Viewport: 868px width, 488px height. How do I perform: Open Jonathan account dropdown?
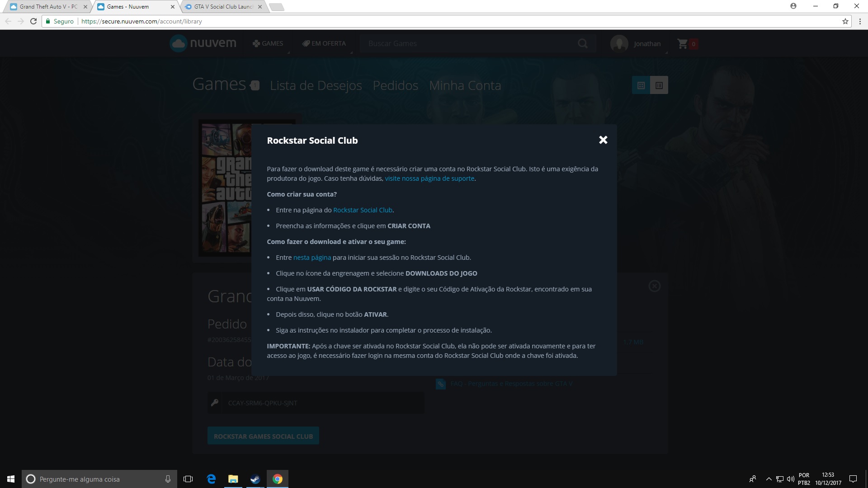(647, 44)
